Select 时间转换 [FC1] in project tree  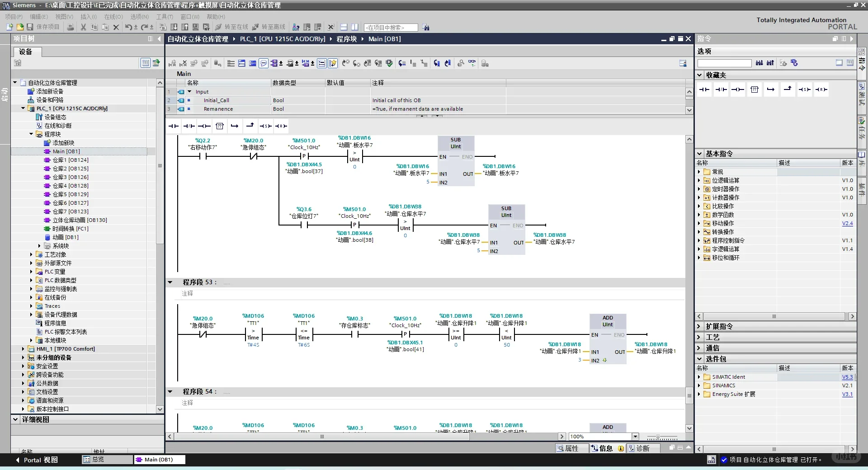pos(70,229)
